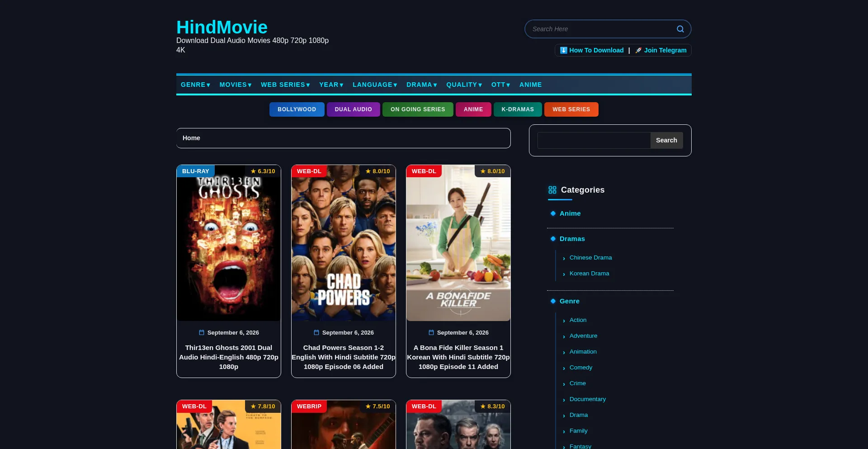Viewport: 868px width, 449px height.
Task: Click the Categories grid icon
Action: 552,190
